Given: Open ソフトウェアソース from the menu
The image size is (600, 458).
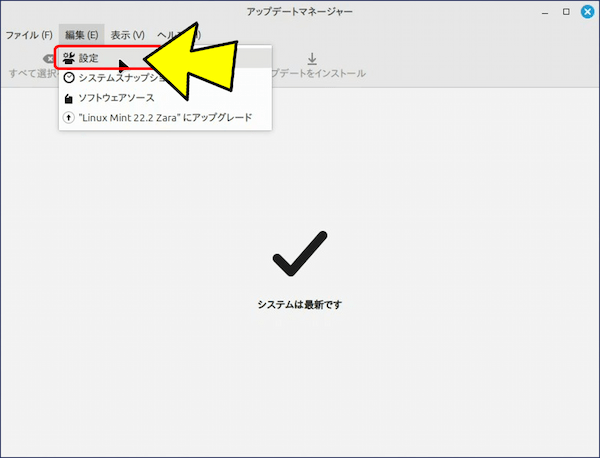Looking at the screenshot, I should 116,98.
